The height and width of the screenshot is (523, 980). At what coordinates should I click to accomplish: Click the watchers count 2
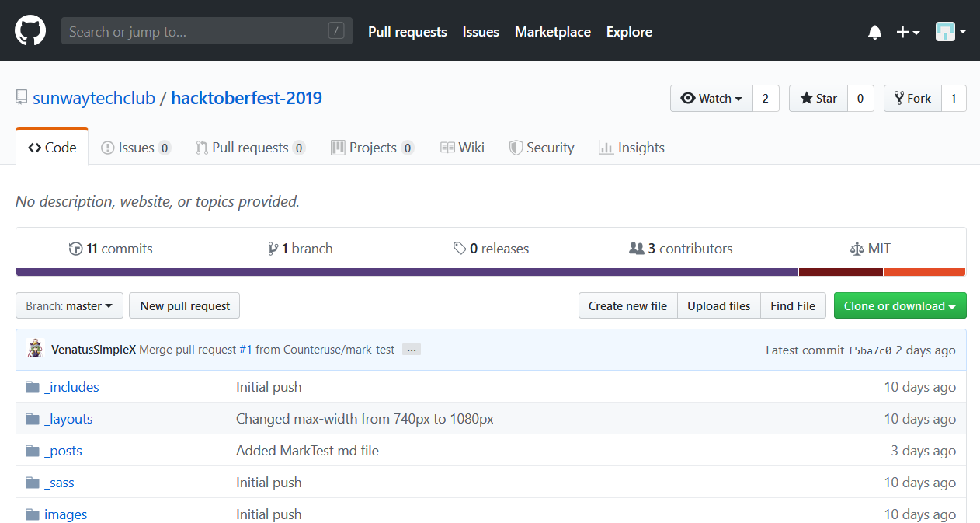(x=766, y=99)
